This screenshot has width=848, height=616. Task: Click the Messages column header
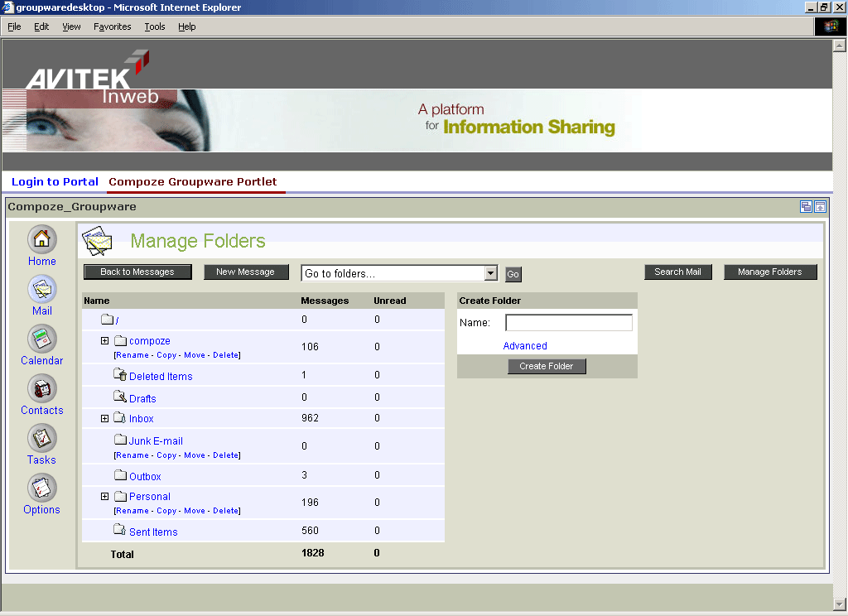pyautogui.click(x=325, y=301)
